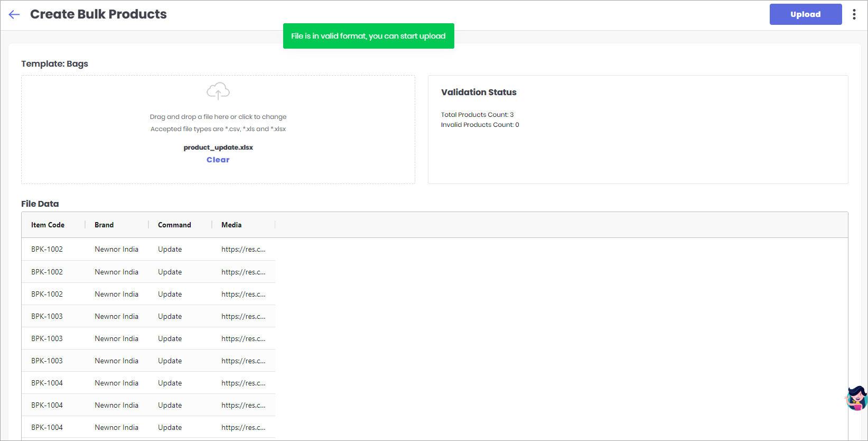Click the Brand column header
This screenshot has width=868, height=441.
[x=104, y=225]
